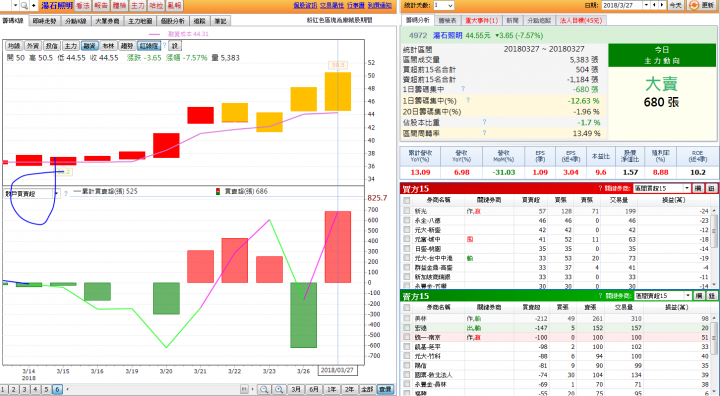Click help icon next to 1日籌碼集中(%) row

click(x=467, y=100)
